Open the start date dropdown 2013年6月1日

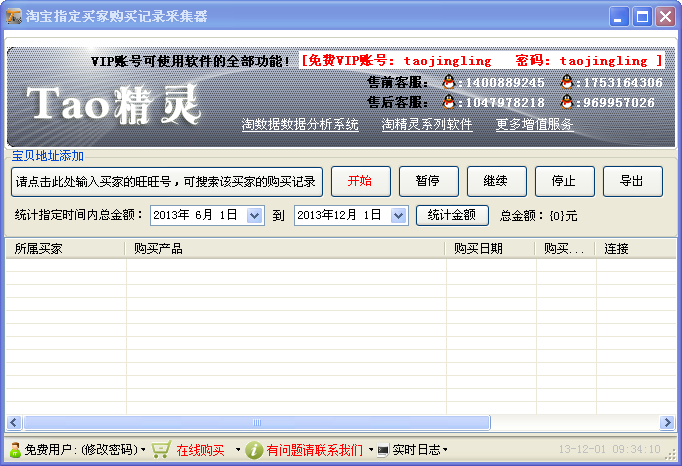pos(254,215)
